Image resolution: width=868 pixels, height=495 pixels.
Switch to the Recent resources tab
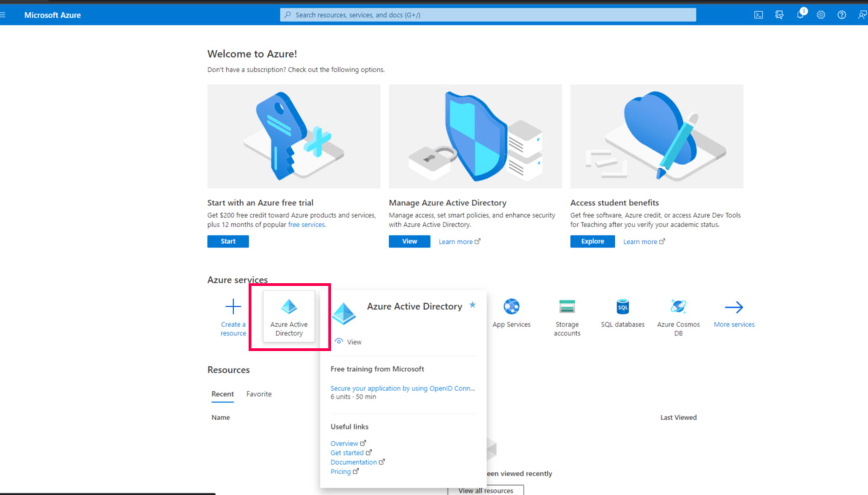(x=223, y=394)
